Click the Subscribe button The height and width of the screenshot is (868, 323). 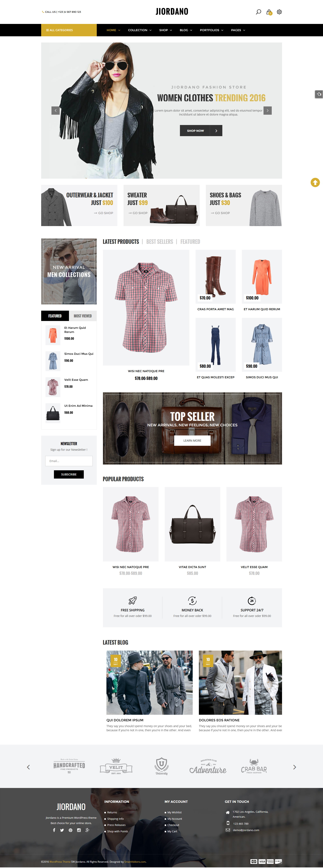click(69, 474)
